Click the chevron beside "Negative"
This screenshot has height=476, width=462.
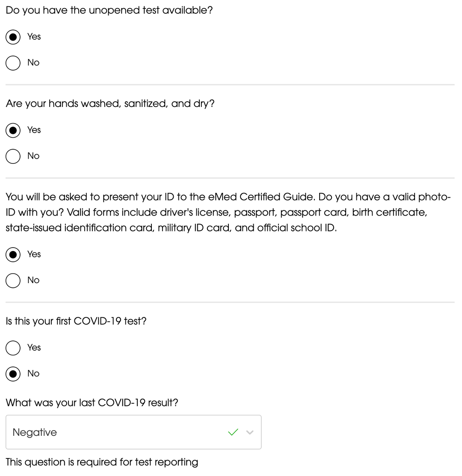tap(250, 432)
